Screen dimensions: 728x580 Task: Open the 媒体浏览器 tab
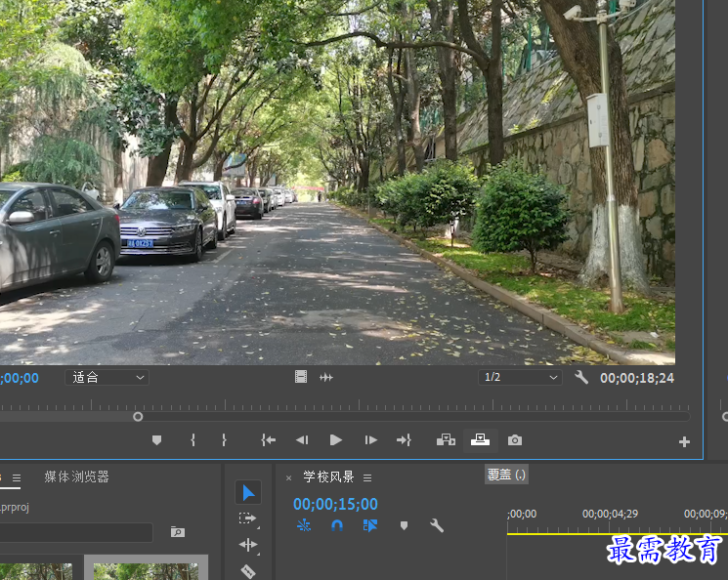(76, 477)
